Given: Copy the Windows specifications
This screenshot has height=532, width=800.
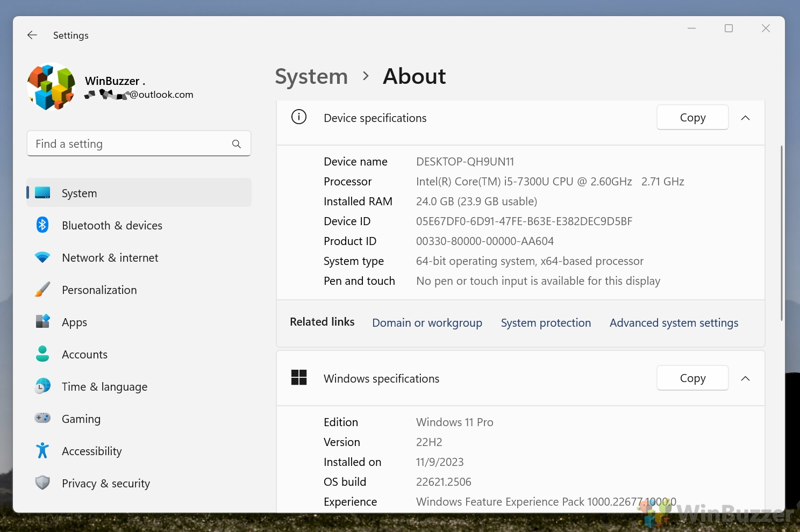Looking at the screenshot, I should point(692,378).
